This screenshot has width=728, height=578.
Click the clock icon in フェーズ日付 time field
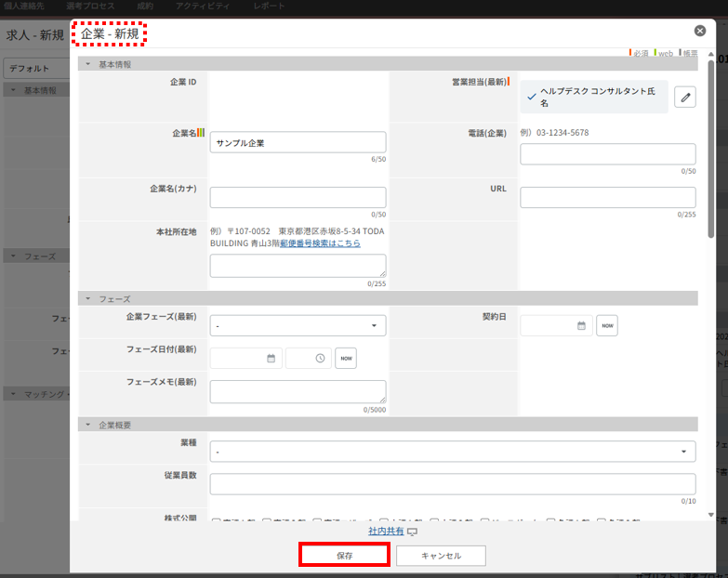point(320,358)
